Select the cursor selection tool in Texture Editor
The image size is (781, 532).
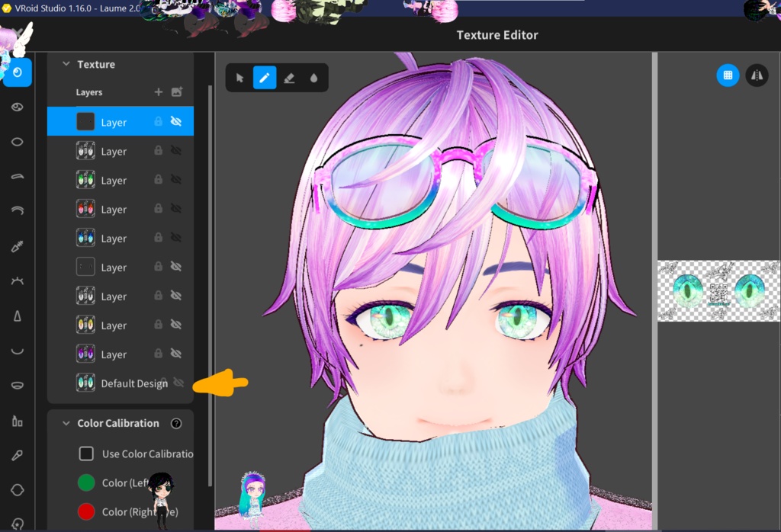(x=239, y=77)
